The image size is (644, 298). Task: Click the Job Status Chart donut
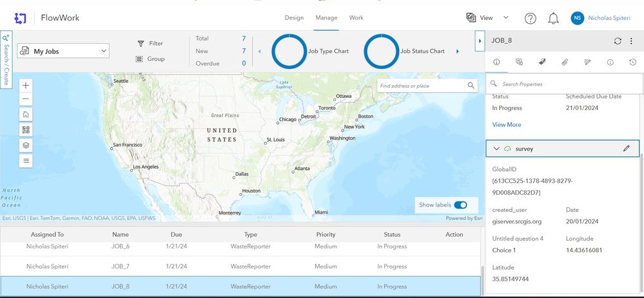(382, 51)
